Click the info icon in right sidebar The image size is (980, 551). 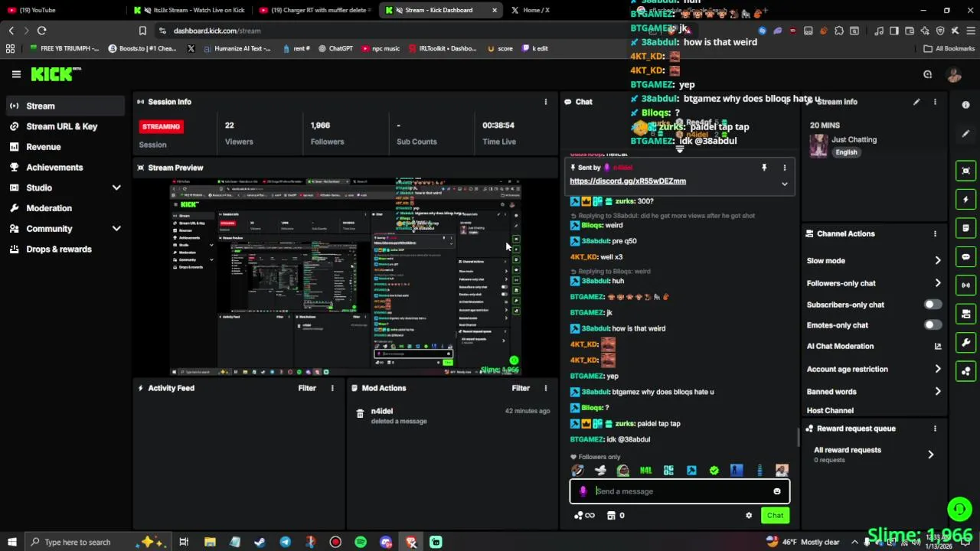[x=965, y=106]
